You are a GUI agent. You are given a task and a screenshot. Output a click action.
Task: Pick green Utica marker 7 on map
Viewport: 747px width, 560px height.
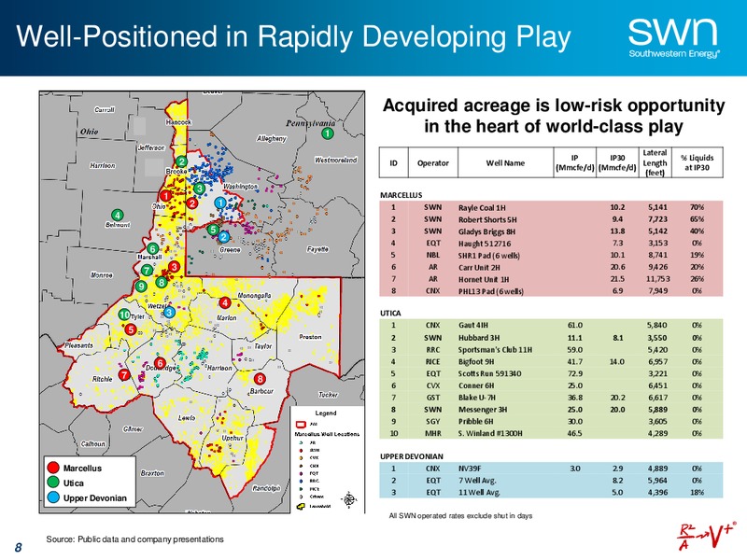(147, 271)
